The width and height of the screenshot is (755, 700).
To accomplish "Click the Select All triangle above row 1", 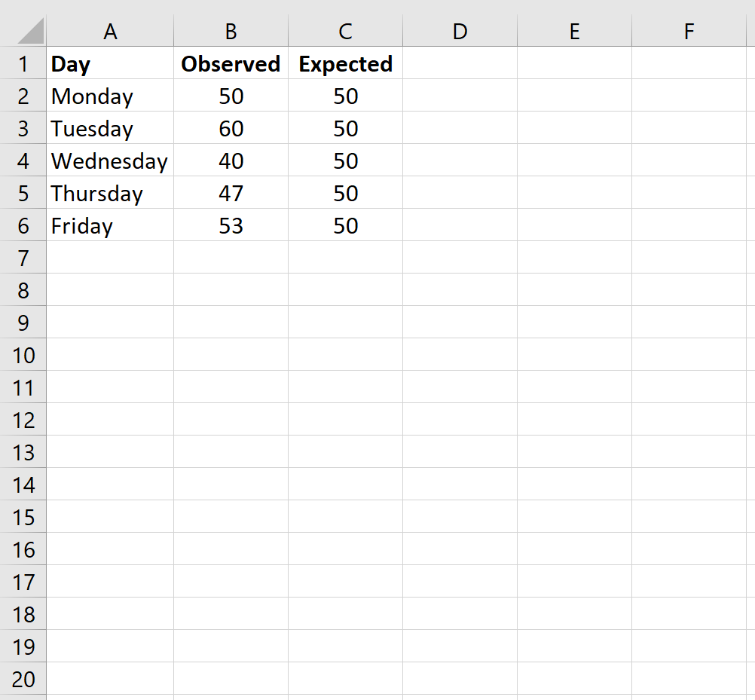I will (x=23, y=32).
